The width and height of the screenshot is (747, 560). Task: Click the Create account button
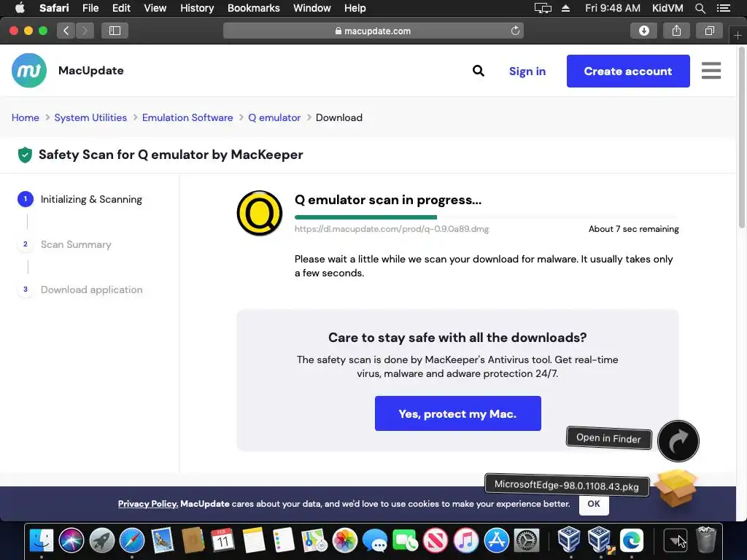pos(628,71)
